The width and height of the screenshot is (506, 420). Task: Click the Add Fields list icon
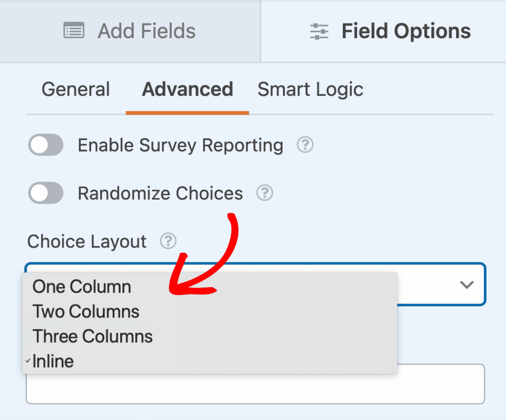tap(74, 31)
